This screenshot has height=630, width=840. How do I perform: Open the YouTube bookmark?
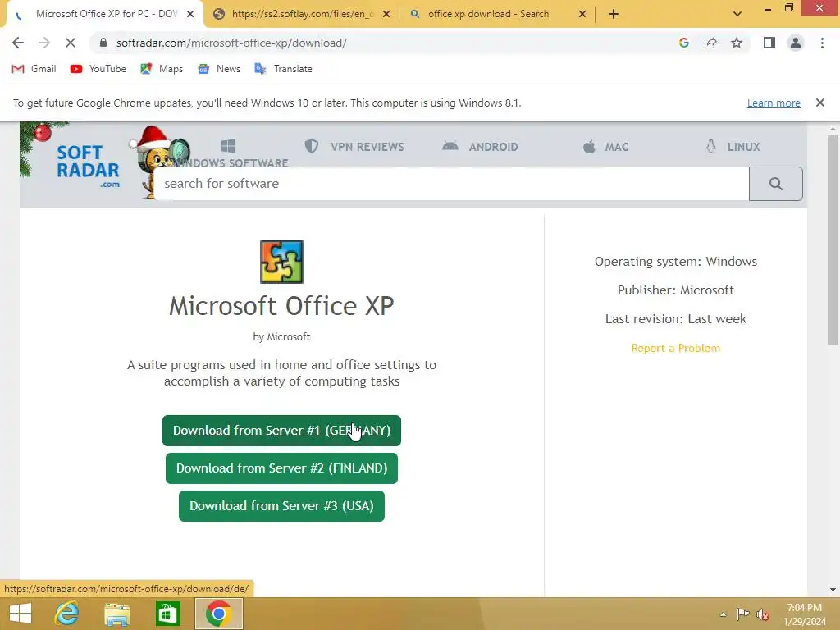[98, 69]
